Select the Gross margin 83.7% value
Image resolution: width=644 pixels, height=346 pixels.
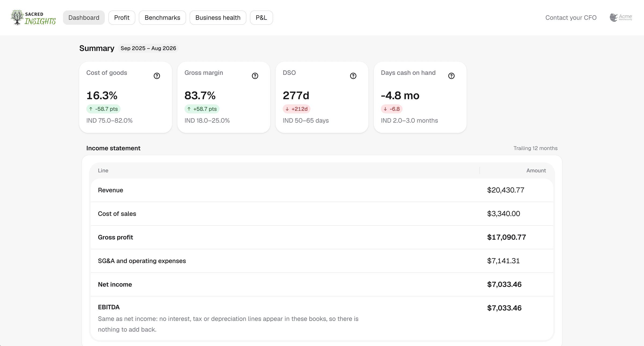(x=200, y=95)
